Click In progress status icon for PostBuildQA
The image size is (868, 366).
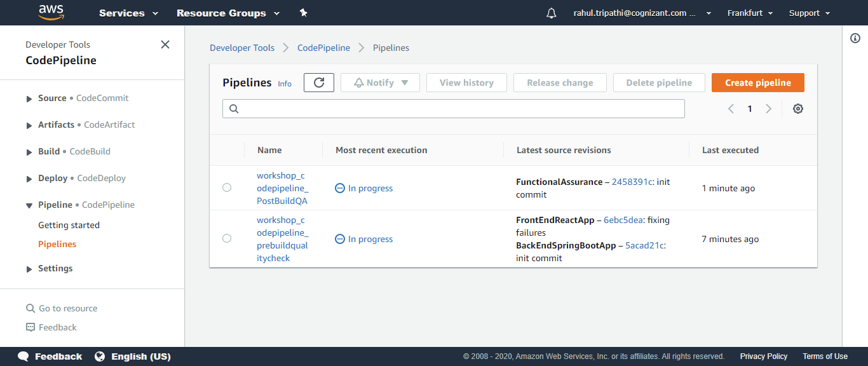tap(340, 188)
